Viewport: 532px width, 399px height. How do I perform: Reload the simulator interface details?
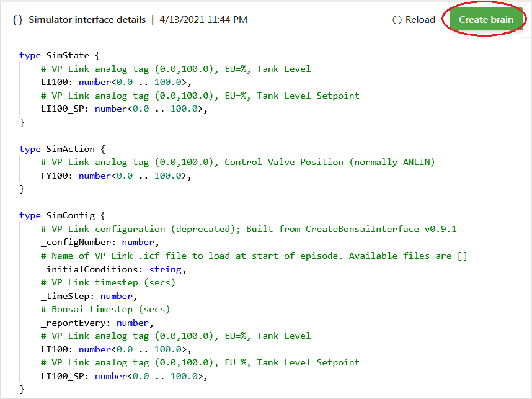pos(414,20)
